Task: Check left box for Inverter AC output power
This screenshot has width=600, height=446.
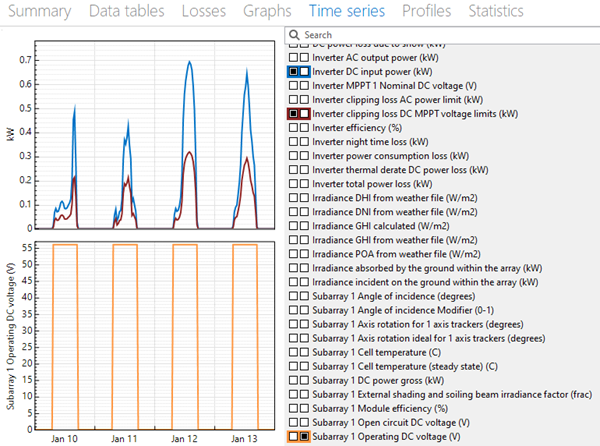Action: click(293, 58)
